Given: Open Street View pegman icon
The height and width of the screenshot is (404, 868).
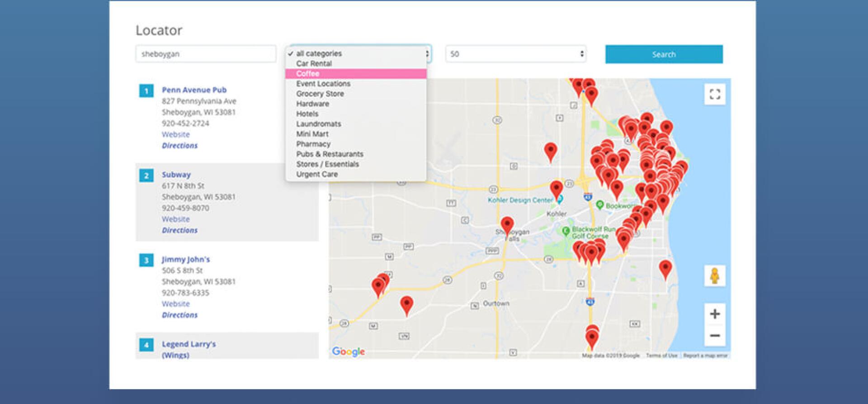Looking at the screenshot, I should coord(715,276).
